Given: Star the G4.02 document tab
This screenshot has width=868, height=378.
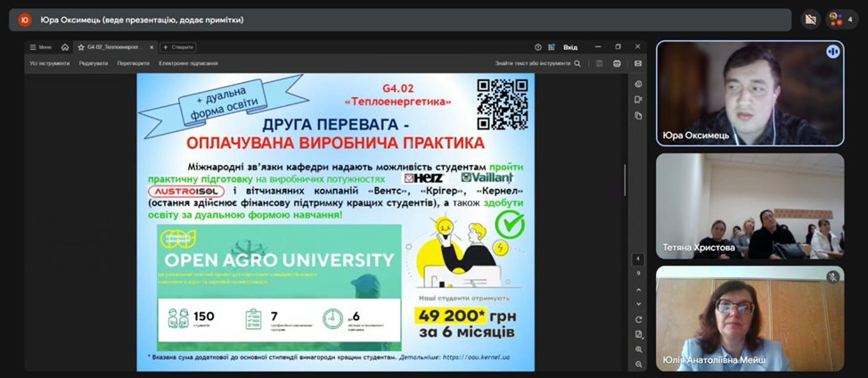Looking at the screenshot, I should (x=81, y=47).
